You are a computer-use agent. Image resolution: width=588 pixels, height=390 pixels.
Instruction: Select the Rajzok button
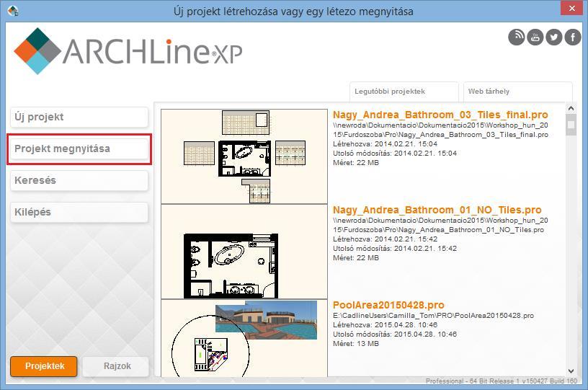click(116, 366)
